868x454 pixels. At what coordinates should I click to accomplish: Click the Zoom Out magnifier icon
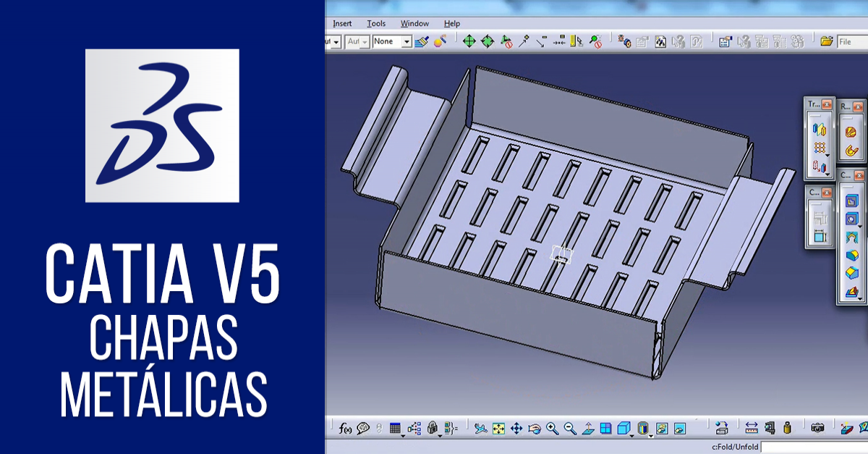point(570,428)
